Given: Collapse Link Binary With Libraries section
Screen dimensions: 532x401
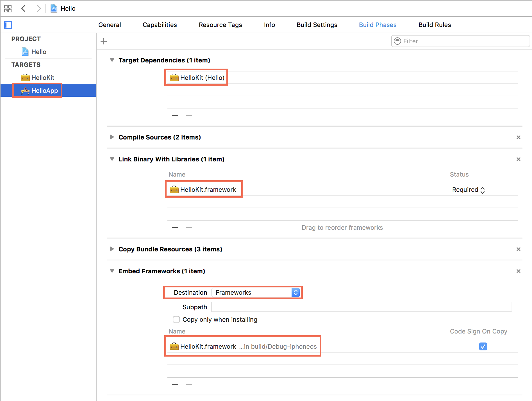Looking at the screenshot, I should coord(112,159).
